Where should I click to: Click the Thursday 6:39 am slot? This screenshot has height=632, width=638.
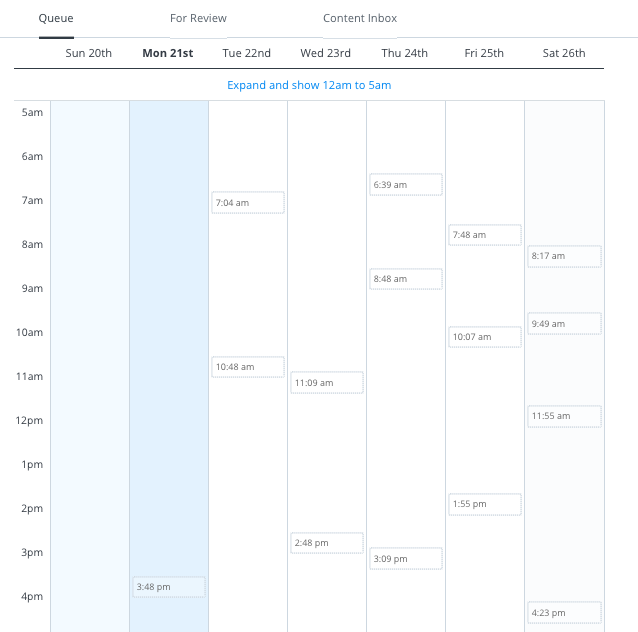406,185
